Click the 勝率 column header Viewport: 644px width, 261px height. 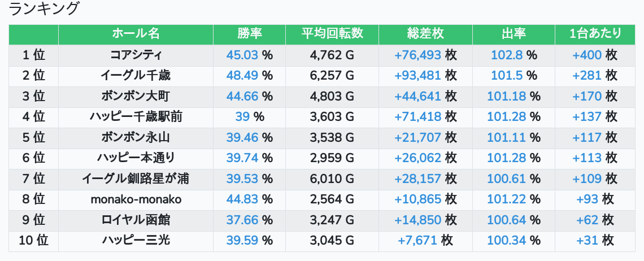249,34
